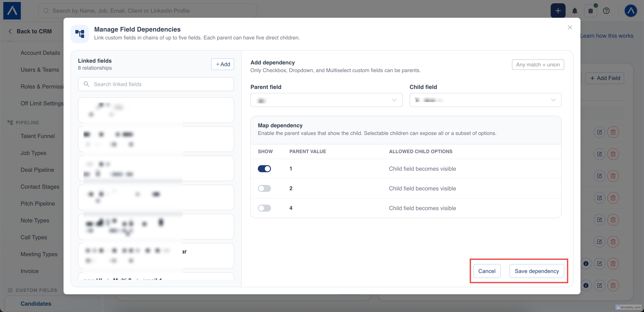The width and height of the screenshot is (644, 312).
Task: Select the second linked field card
Action: click(x=156, y=139)
